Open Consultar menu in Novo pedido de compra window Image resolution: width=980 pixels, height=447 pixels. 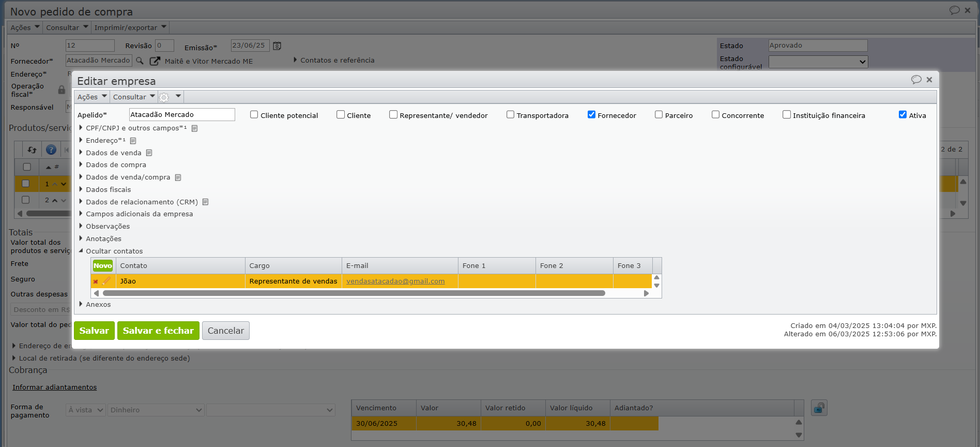[67, 27]
